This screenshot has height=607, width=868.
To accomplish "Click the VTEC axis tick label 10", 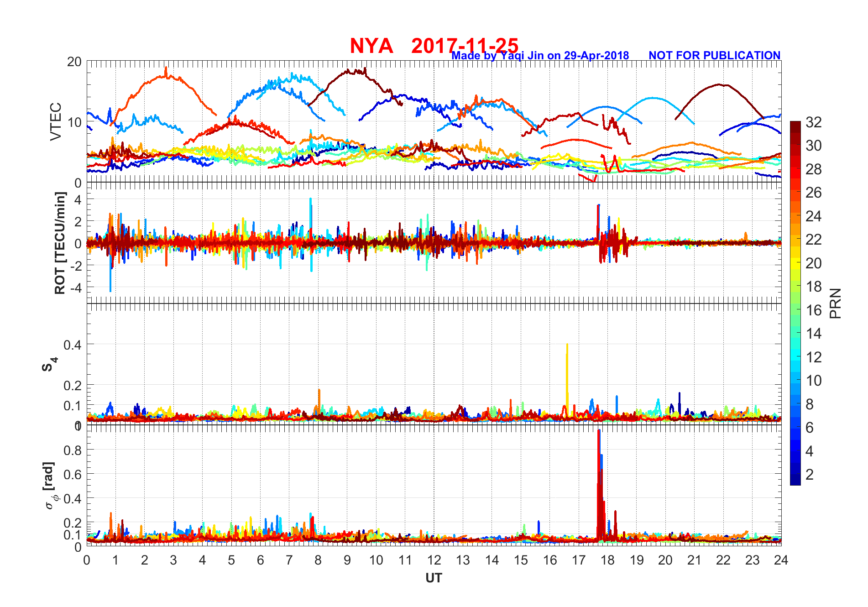I will click(74, 122).
